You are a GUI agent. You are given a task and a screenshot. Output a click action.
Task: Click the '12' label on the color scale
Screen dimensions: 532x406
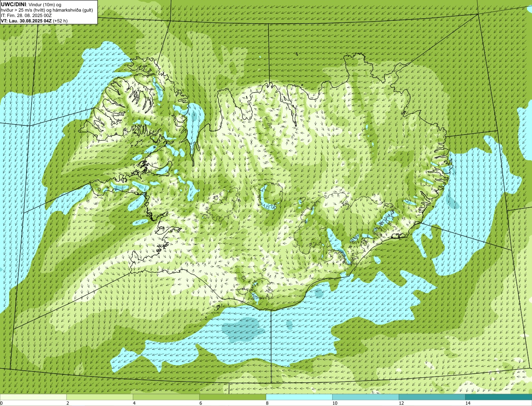(401, 403)
